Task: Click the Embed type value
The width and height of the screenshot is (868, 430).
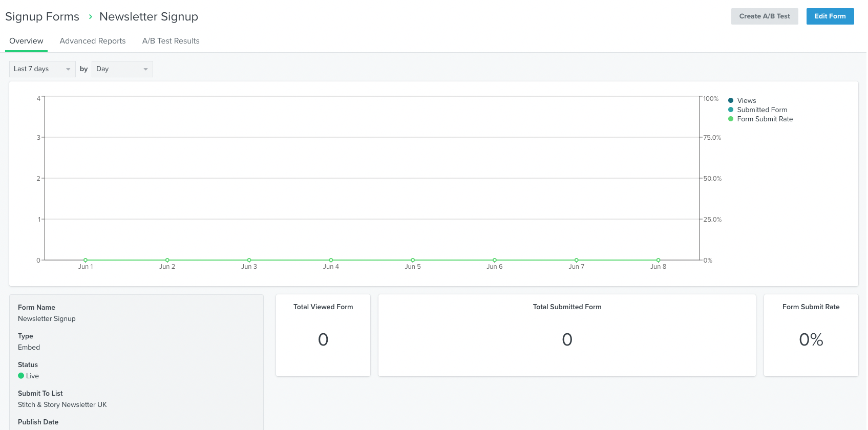Action: click(x=29, y=347)
